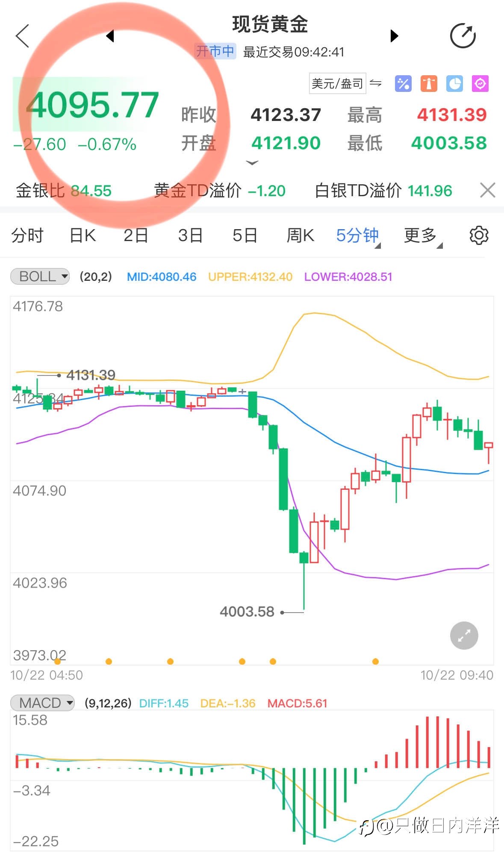504x854 pixels.
Task: Open the orange lighthouse icon
Action: click(x=429, y=84)
